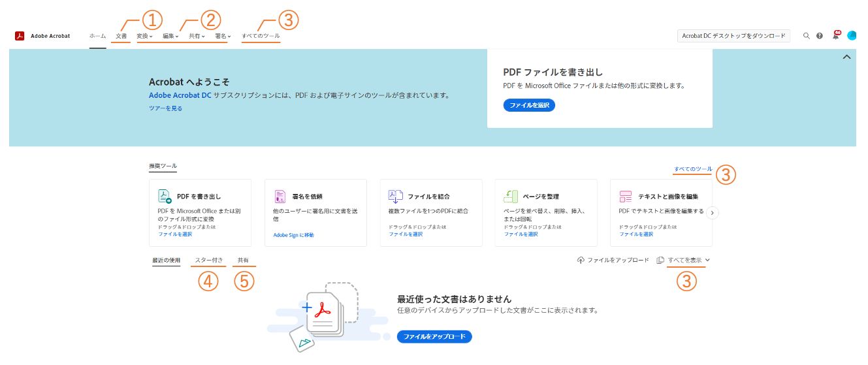Open the 共有 dropdown menu in the top bar
Image resolution: width=868 pixels, height=365 pixels.
pyautogui.click(x=197, y=36)
